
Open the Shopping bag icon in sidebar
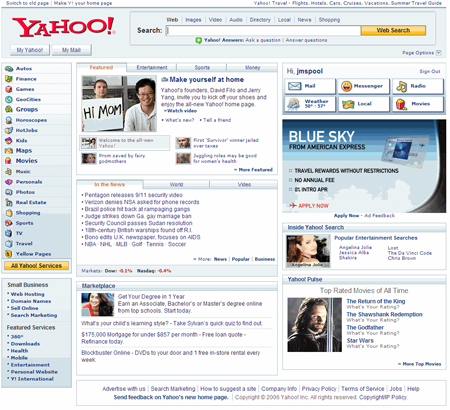[9, 213]
